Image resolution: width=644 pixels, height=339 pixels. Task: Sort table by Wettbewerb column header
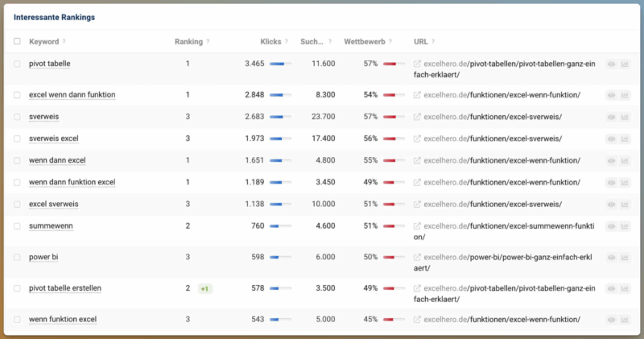pyautogui.click(x=365, y=42)
